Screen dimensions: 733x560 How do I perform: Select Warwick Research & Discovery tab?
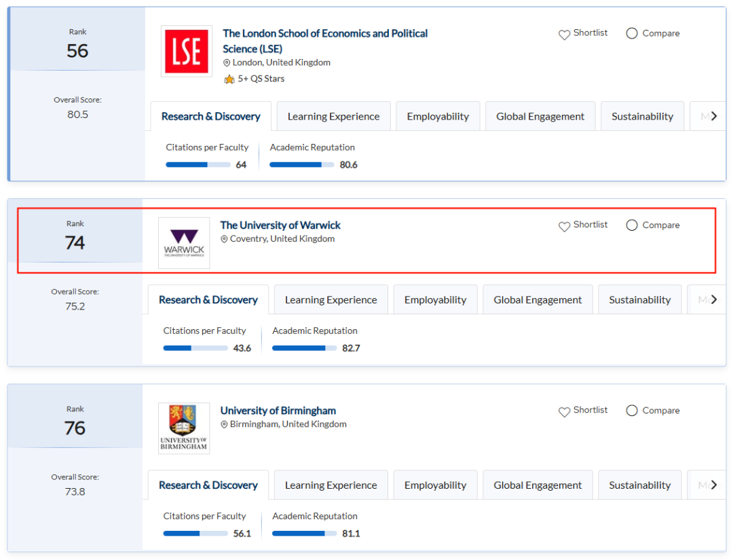point(208,299)
